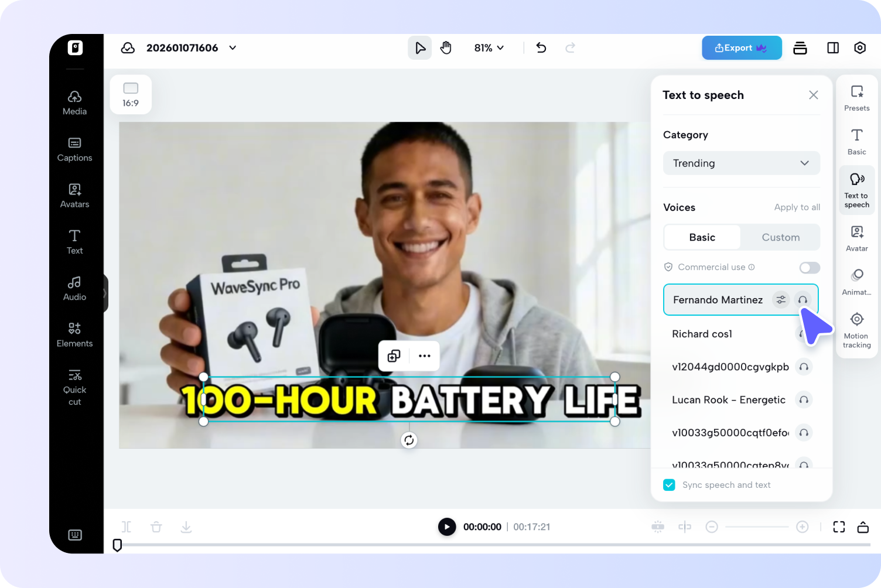The width and height of the screenshot is (881, 588).
Task: Click Apply to all voices link
Action: (x=797, y=207)
